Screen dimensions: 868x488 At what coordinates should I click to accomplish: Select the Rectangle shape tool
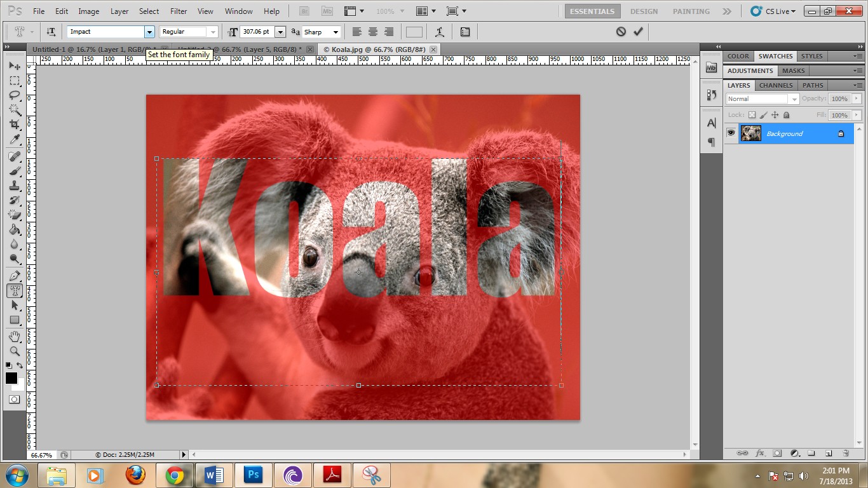click(15, 320)
